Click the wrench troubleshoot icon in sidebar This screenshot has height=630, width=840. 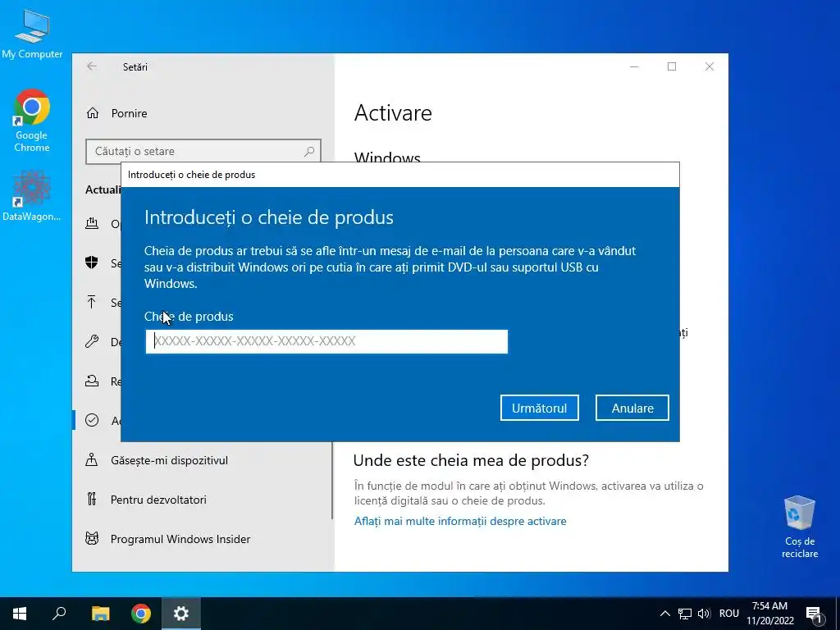92,341
